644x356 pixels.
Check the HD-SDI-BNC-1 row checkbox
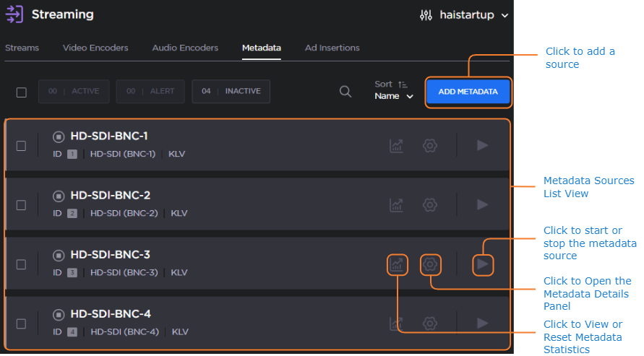click(x=21, y=146)
